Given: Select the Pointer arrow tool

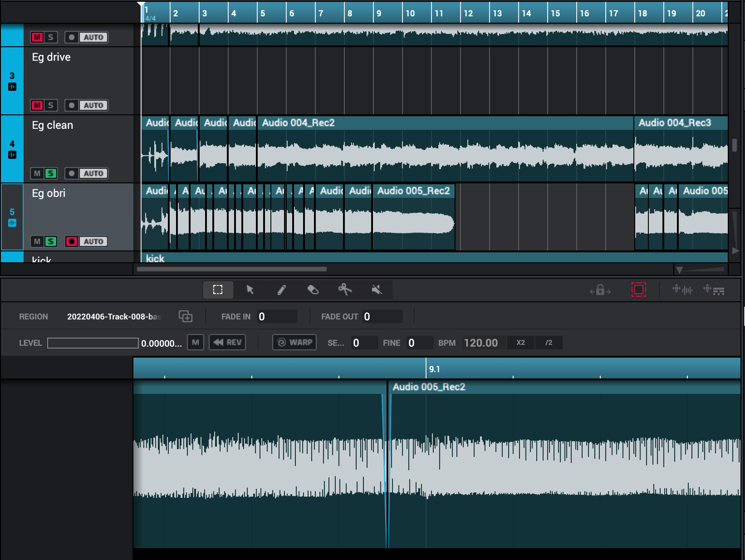Looking at the screenshot, I should point(250,290).
